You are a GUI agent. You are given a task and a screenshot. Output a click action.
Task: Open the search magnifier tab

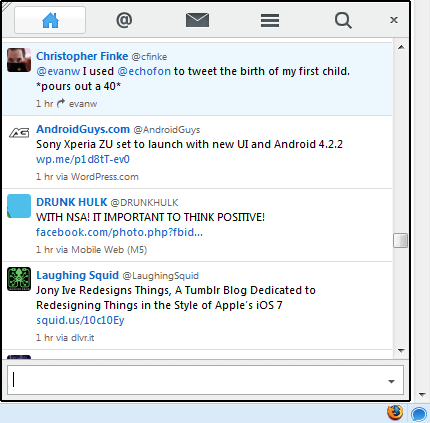(343, 21)
